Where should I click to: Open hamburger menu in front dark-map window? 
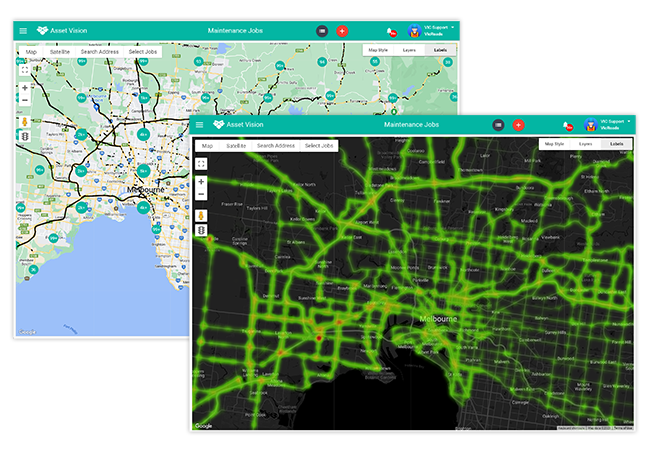pos(199,125)
